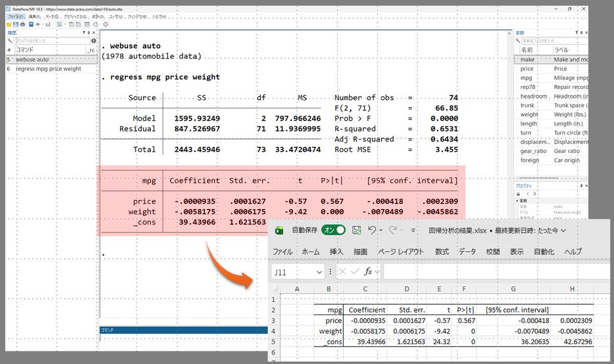Open Excel データ ribbon tab
Image resolution: width=614 pixels, height=364 pixels.
pyautogui.click(x=467, y=252)
